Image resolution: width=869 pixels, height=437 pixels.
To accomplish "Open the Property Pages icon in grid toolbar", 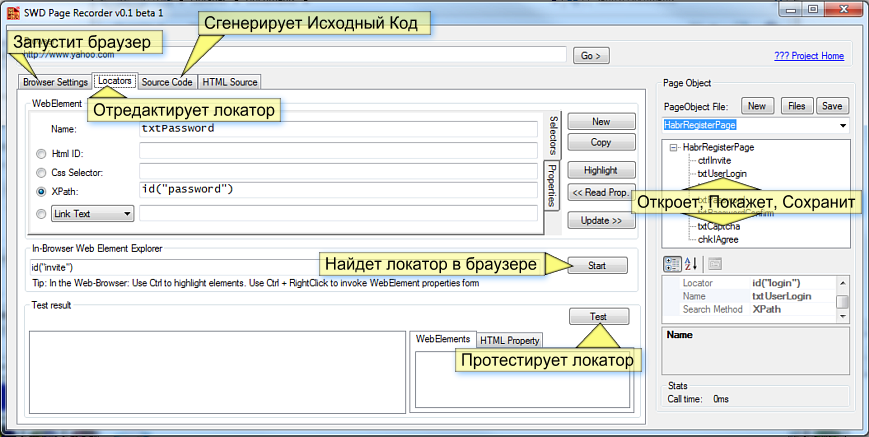I will point(714,264).
